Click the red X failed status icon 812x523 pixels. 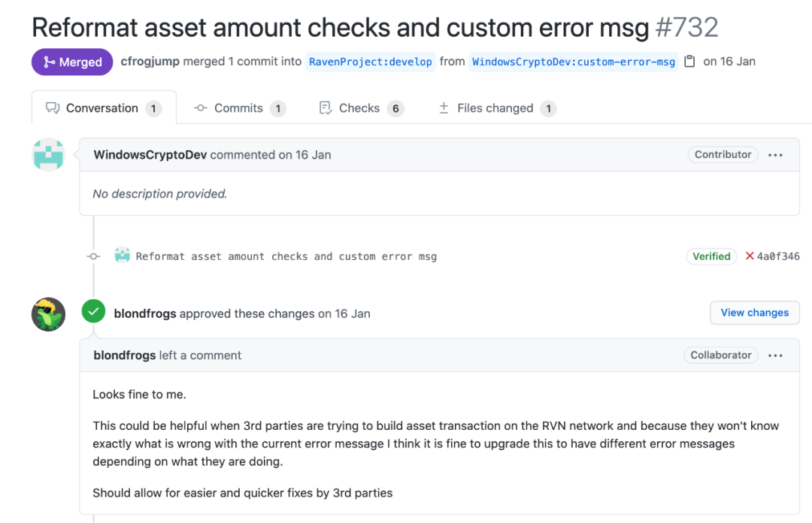tap(749, 255)
